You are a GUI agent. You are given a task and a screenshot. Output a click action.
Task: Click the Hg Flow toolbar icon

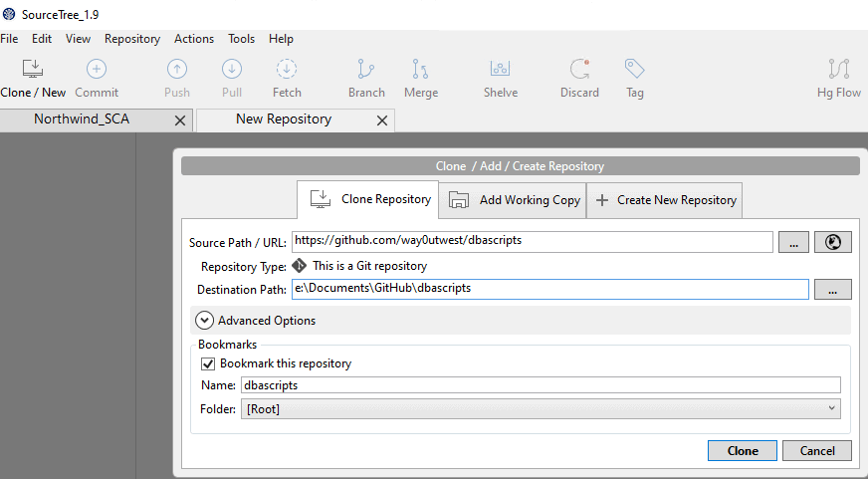point(839,70)
